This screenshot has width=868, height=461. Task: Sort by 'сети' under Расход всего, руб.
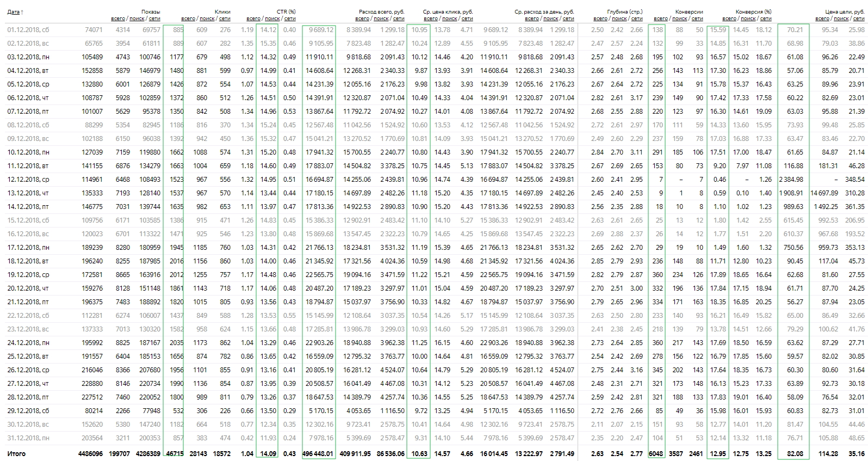tap(399, 19)
